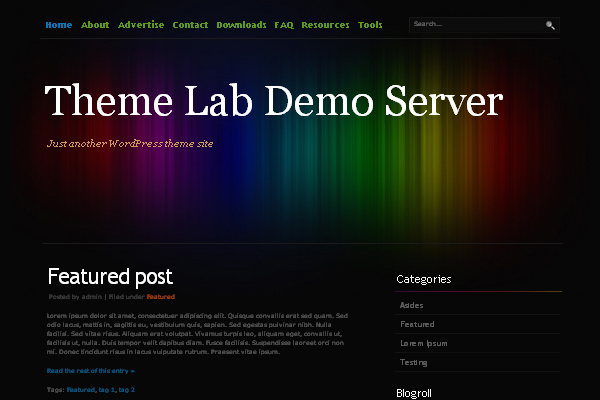Click the Posted by admin text
This screenshot has height=400, width=600.
[75, 297]
